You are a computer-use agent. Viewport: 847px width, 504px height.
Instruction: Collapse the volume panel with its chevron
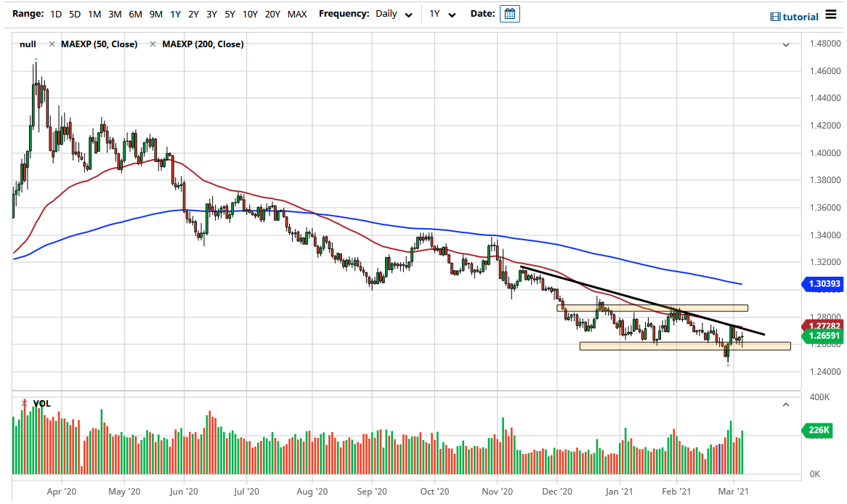785,403
